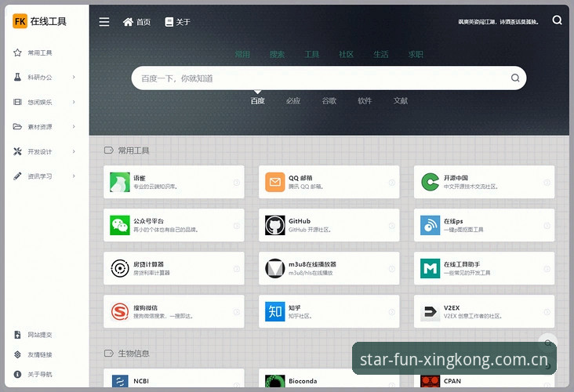Click the 生物信息 section heading
Image resolution: width=574 pixels, height=392 pixels.
click(x=133, y=354)
